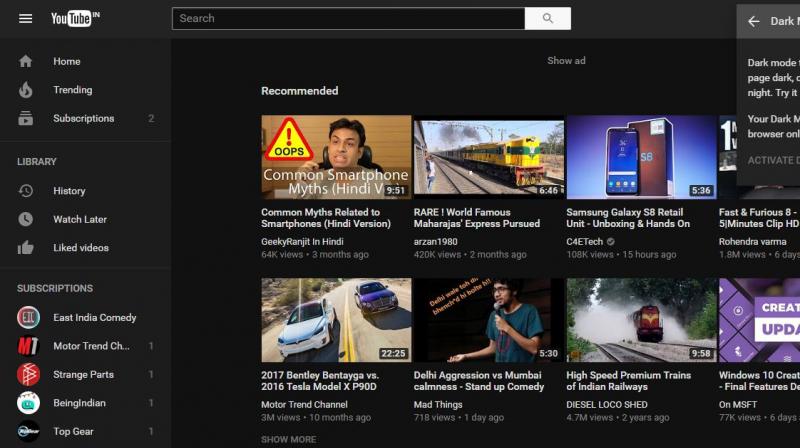Image resolution: width=800 pixels, height=448 pixels.
Task: Click title 'Delhi Aggression vs Mumbai calmness'
Action: click(x=479, y=381)
